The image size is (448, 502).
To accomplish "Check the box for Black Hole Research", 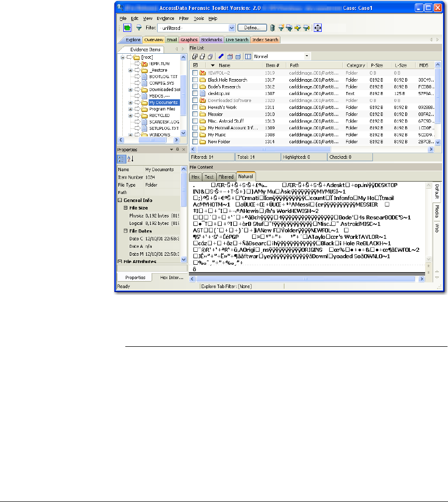I will coord(195,80).
